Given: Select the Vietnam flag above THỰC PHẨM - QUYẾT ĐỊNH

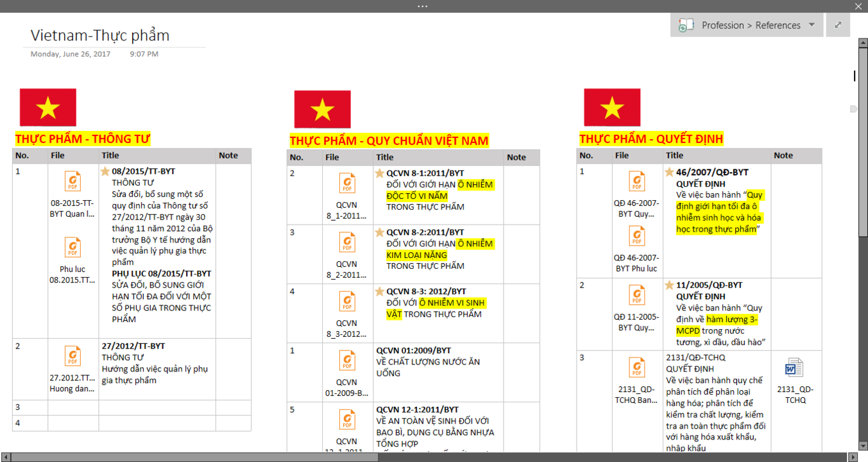Looking at the screenshot, I should 612,107.
